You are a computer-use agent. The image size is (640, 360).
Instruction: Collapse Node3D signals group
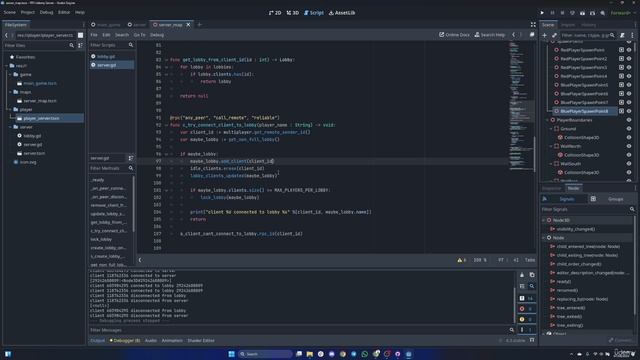[x=544, y=220]
